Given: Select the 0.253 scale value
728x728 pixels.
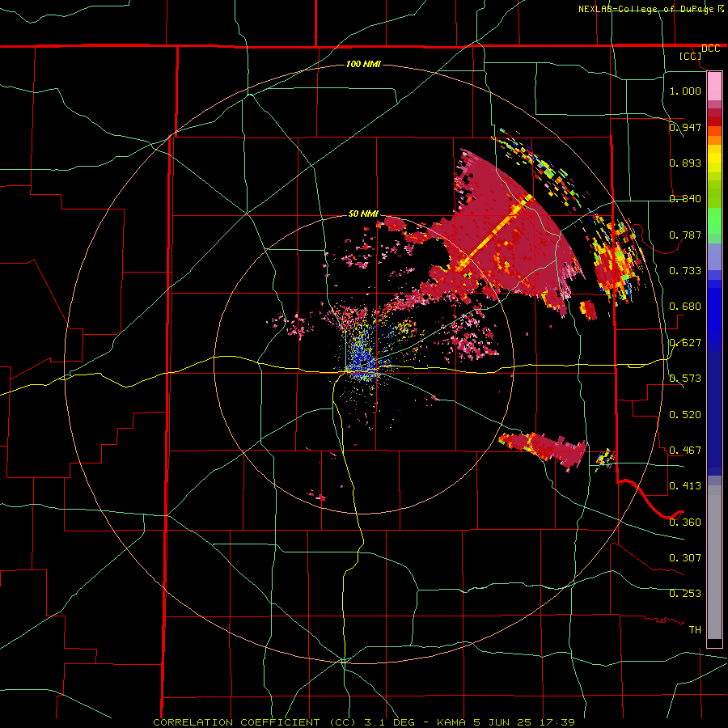Looking at the screenshot, I should coord(685,594).
